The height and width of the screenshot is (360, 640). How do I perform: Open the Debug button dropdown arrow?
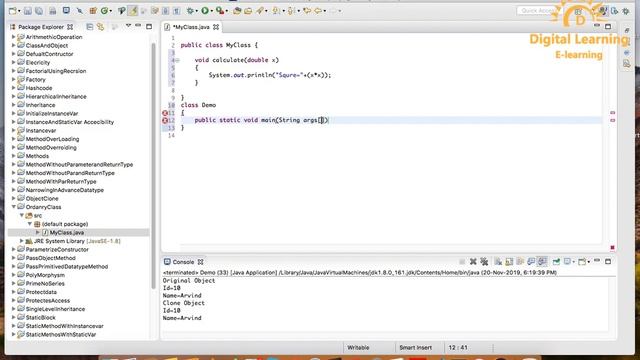[196, 11]
